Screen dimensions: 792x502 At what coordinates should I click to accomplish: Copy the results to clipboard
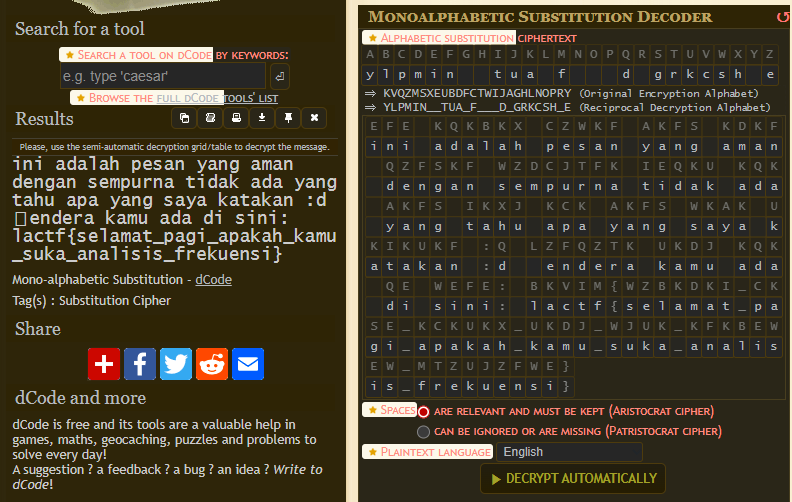(184, 118)
